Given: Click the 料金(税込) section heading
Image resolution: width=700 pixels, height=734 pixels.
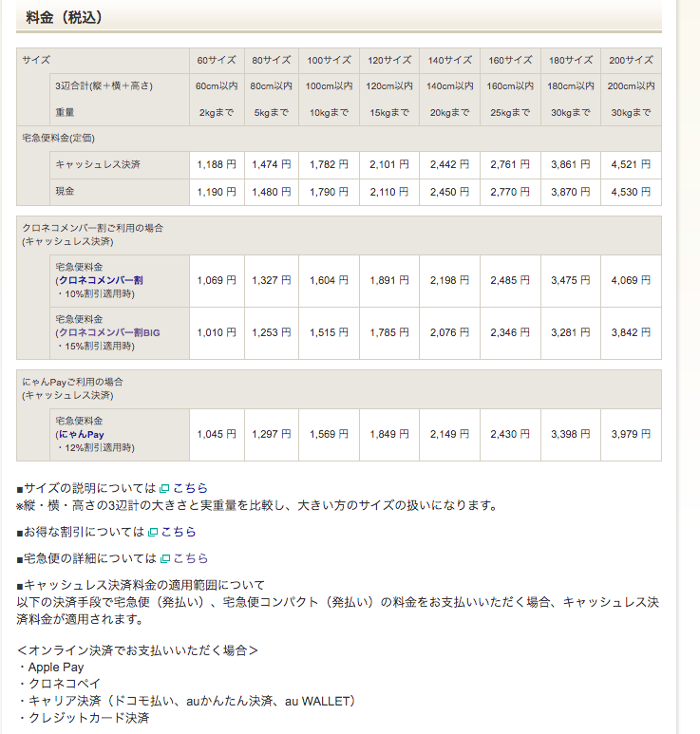Looking at the screenshot, I should 65,18.
